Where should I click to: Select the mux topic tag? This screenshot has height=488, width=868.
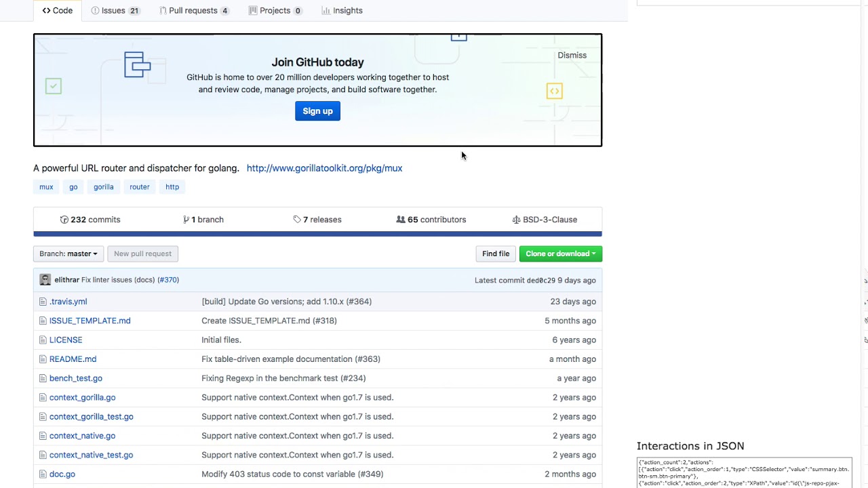tap(46, 187)
